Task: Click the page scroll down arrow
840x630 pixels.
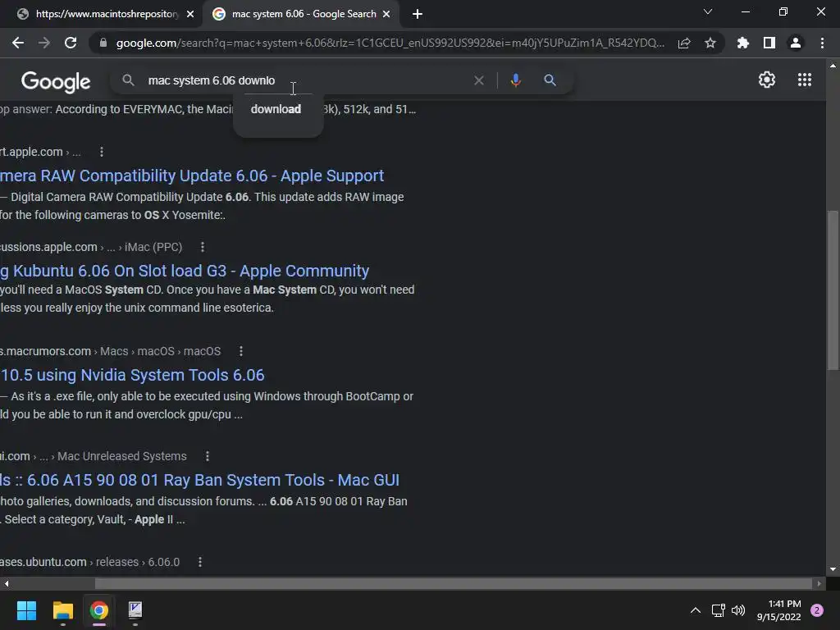Action: pos(833,569)
